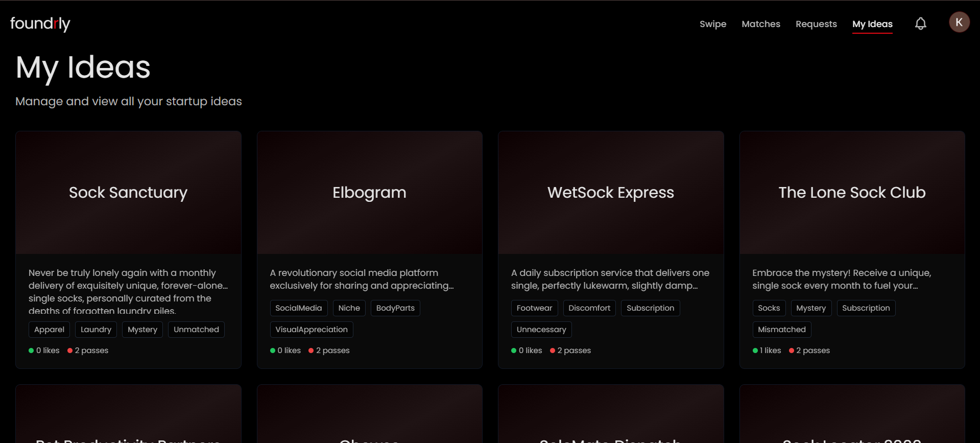
Task: Go to the Swipe page
Action: point(713,24)
